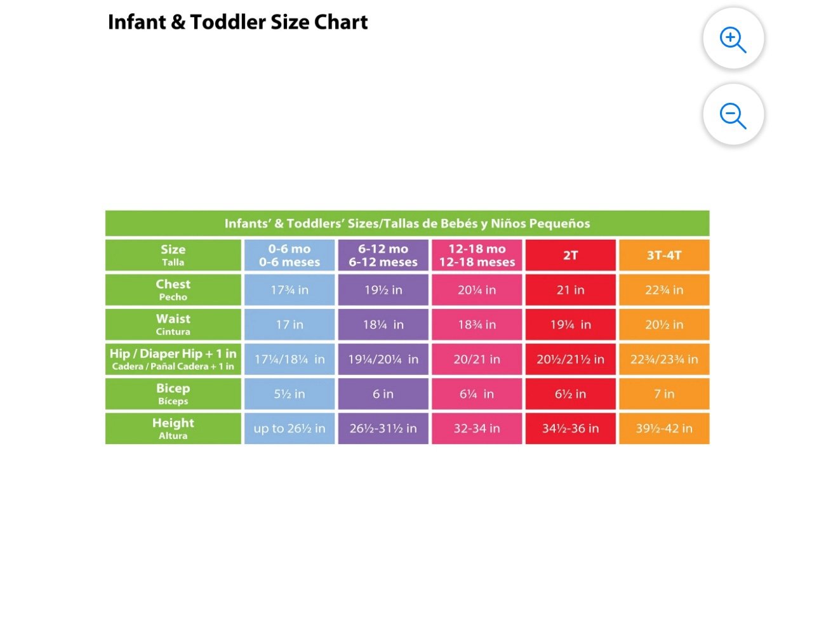
Task: Click the 6½ in bicep cell
Action: tap(570, 394)
